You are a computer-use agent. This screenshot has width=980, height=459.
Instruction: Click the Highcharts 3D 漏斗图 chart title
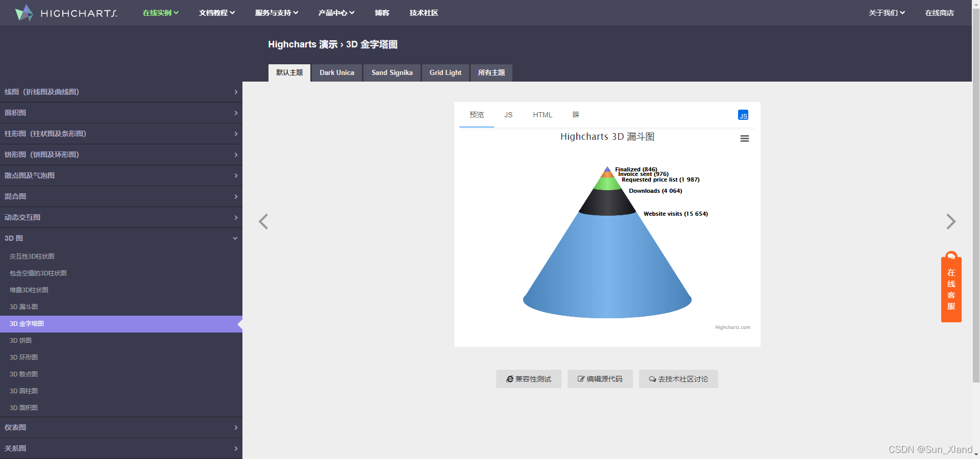click(x=607, y=137)
